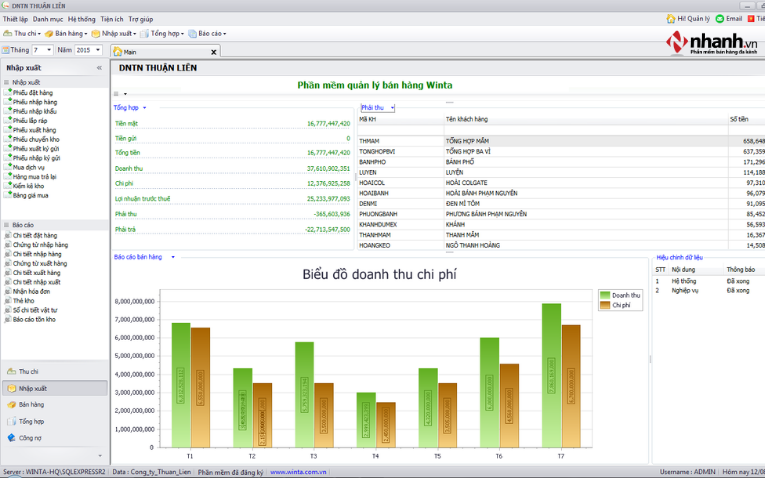Collapse the Nhập xuất side panel
The height and width of the screenshot is (478, 765).
(100, 68)
